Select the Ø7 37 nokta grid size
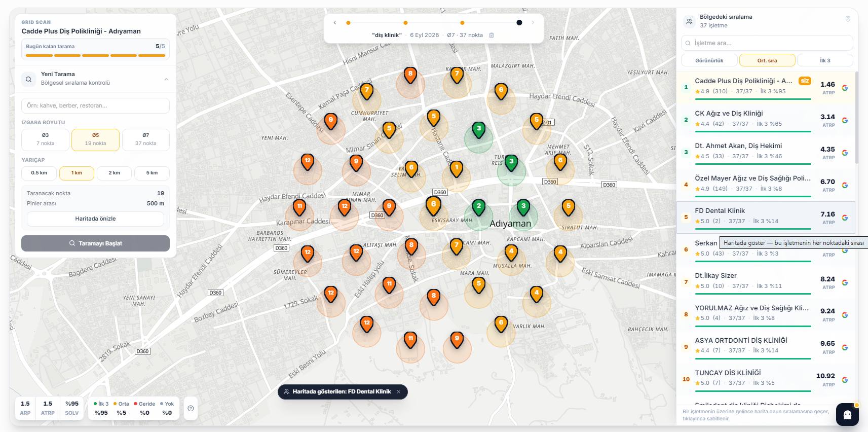 (x=146, y=139)
